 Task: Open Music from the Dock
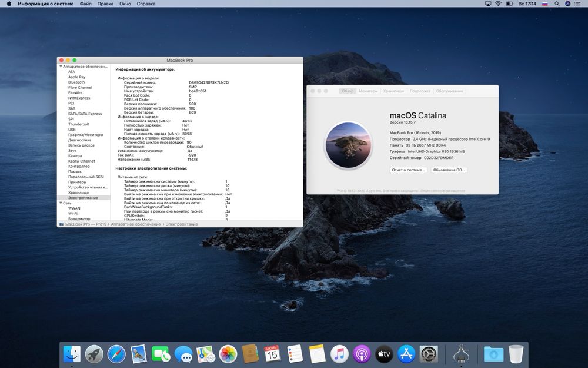pyautogui.click(x=339, y=354)
